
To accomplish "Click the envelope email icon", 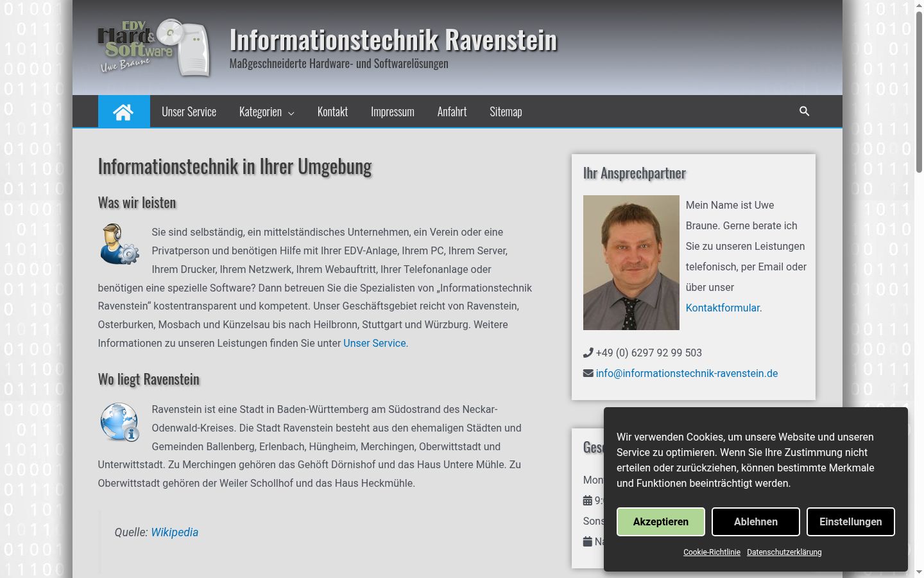I will coord(588,373).
